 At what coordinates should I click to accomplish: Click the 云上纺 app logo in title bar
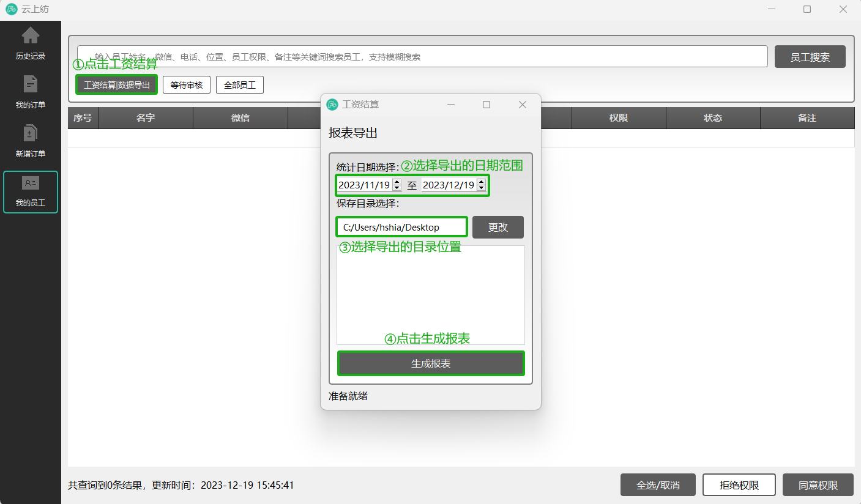(12, 9)
